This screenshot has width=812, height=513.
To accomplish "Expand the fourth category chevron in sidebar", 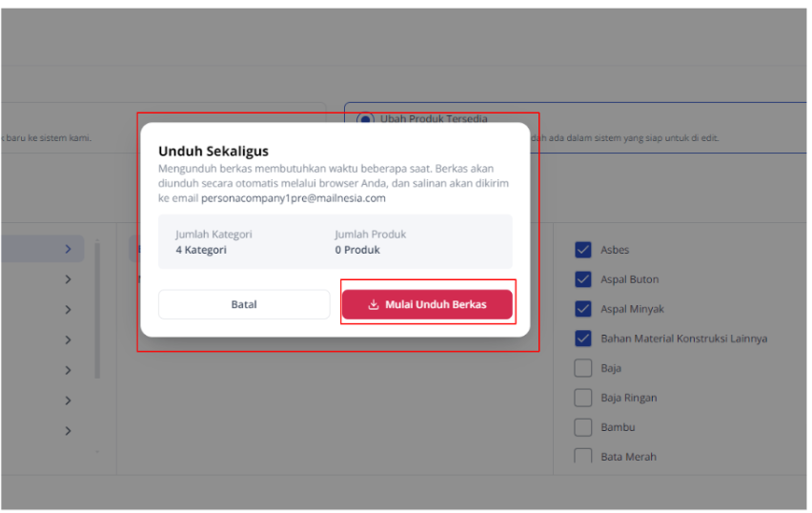I will (x=68, y=339).
